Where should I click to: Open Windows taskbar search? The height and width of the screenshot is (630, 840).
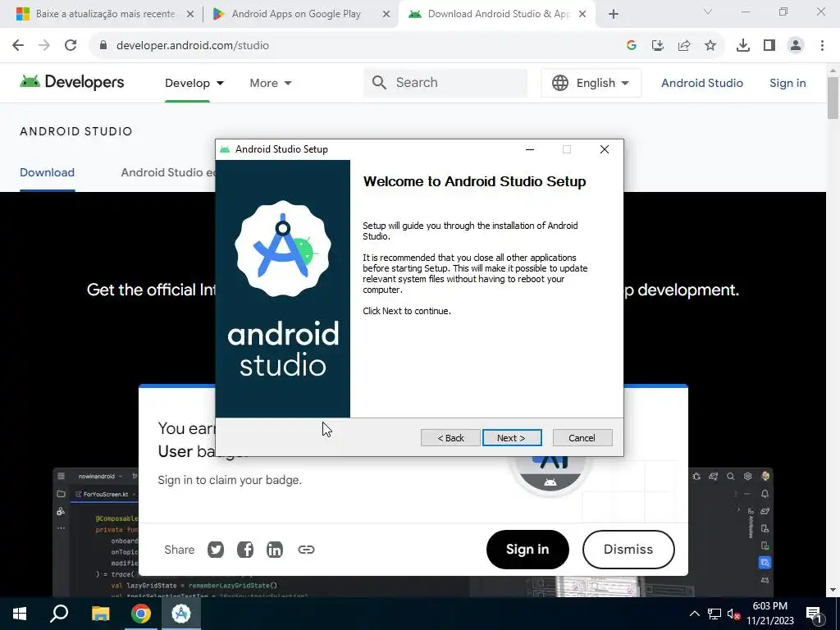(59, 614)
